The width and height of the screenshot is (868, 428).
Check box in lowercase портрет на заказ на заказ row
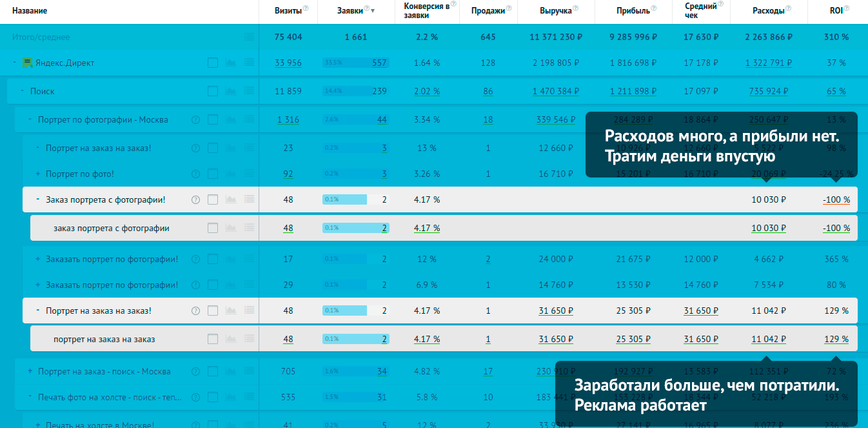(213, 339)
